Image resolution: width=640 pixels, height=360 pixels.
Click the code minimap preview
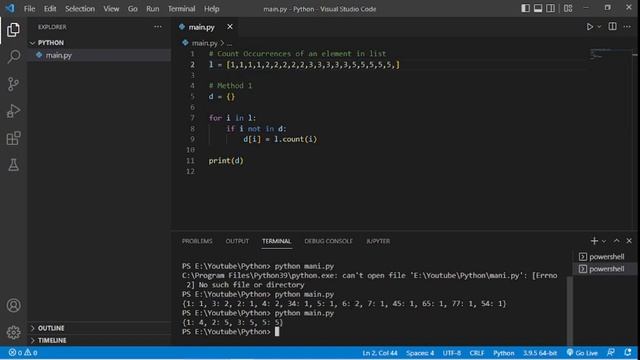tap(610, 53)
